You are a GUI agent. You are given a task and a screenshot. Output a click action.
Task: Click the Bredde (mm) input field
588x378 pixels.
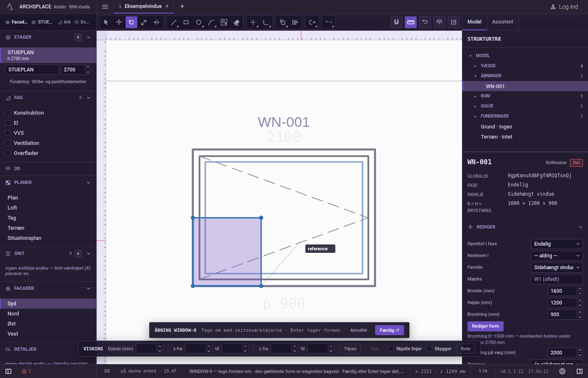tap(562, 291)
